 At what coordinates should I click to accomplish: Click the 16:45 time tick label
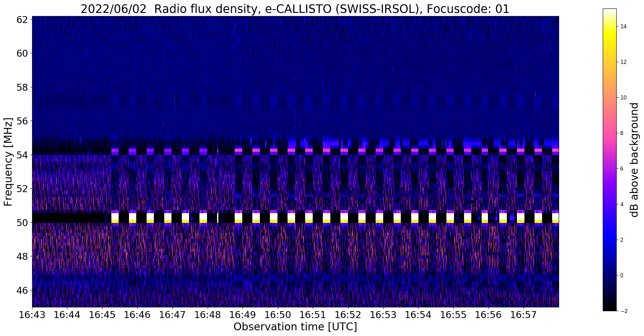(x=102, y=315)
